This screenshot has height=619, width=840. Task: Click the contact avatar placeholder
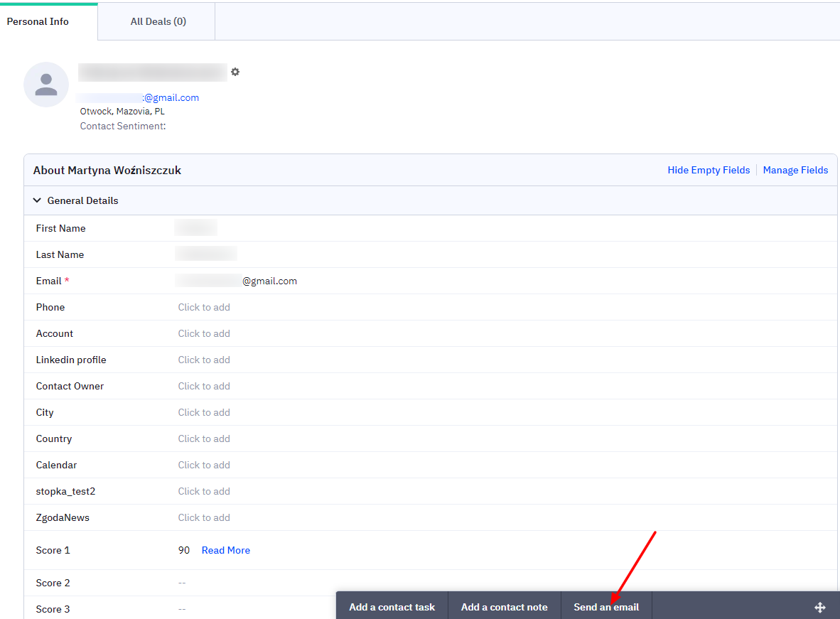[x=46, y=85]
